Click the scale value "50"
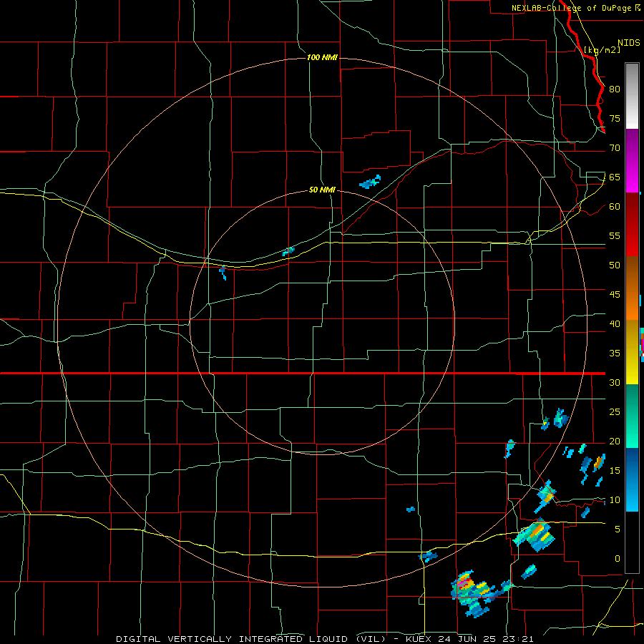 click(x=615, y=265)
